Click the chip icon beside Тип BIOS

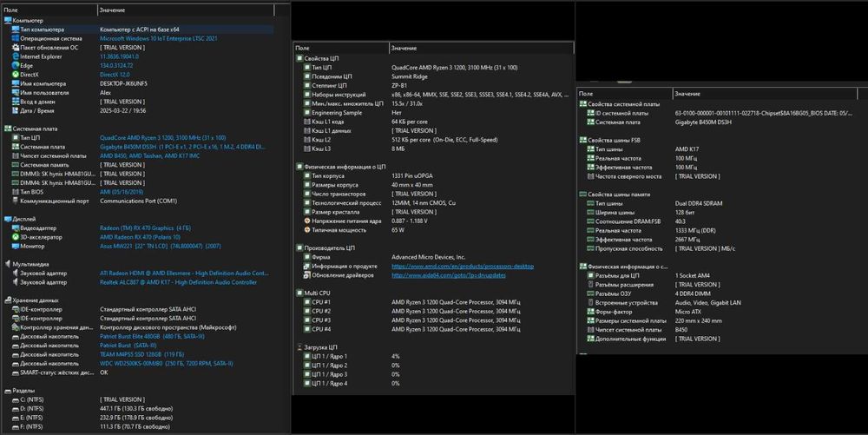pyautogui.click(x=16, y=192)
